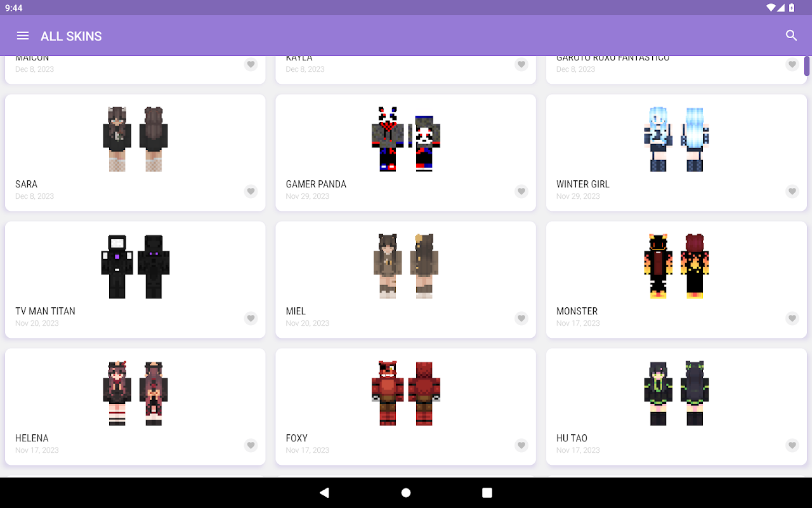Open the FOXY skin preview image
The width and height of the screenshot is (812, 508).
406,393
